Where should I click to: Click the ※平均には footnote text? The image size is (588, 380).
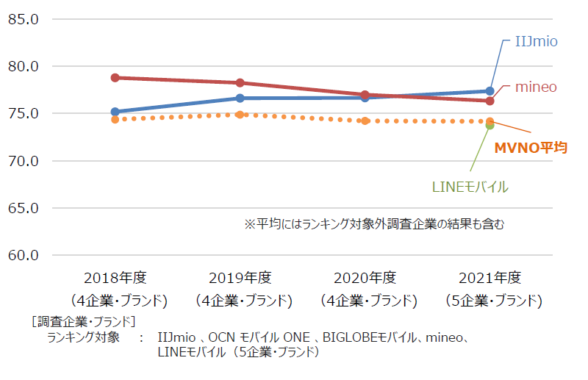(x=374, y=224)
